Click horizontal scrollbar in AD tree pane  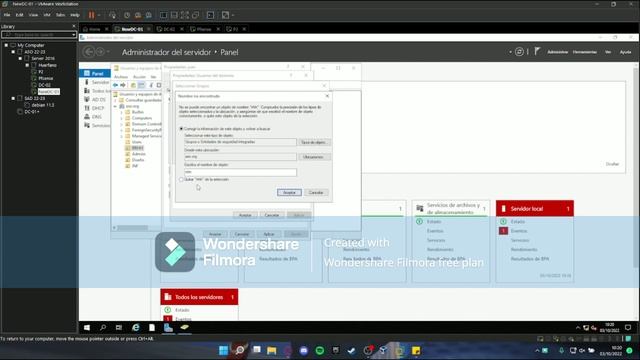pos(133,228)
